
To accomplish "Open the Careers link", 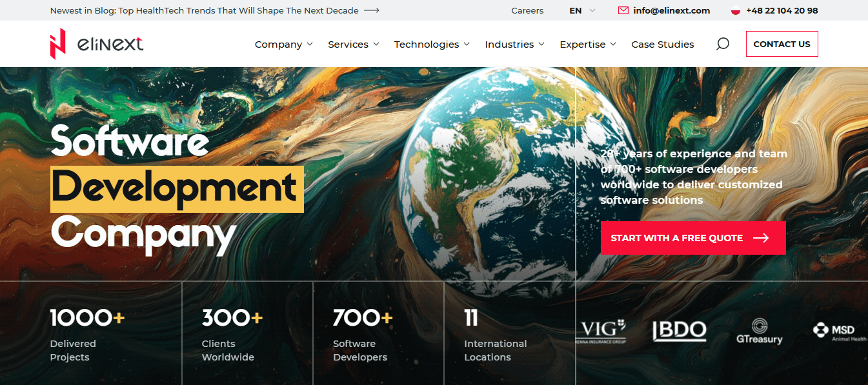I will 527,10.
